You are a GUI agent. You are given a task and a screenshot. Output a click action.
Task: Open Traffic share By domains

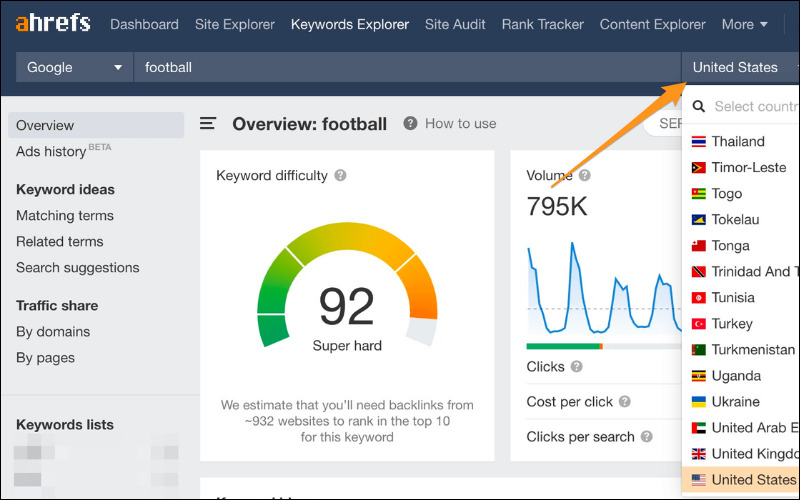pos(53,332)
